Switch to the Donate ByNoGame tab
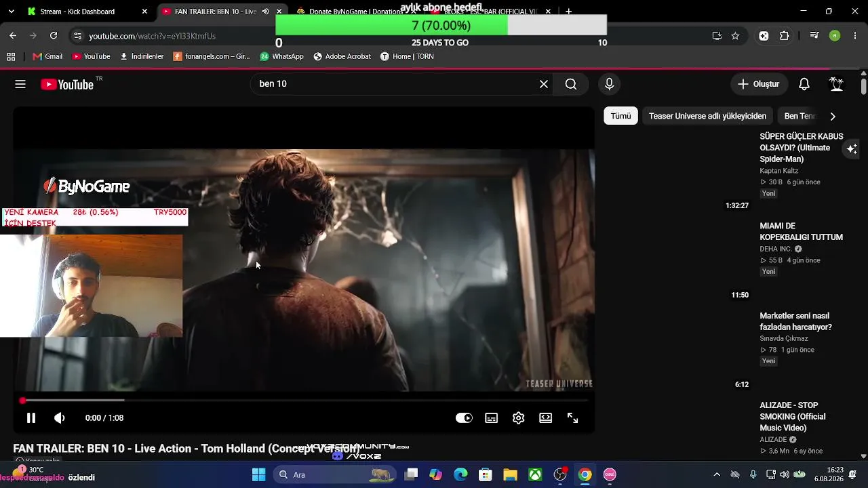 356,12
